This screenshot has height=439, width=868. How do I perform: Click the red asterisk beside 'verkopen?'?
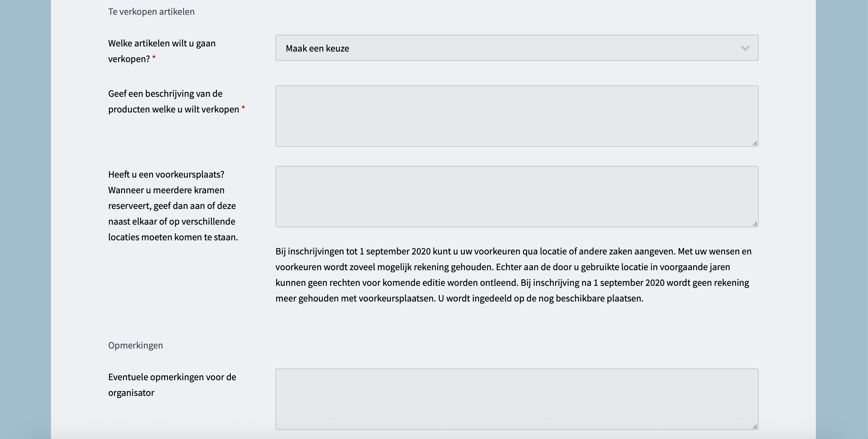pyautogui.click(x=154, y=58)
